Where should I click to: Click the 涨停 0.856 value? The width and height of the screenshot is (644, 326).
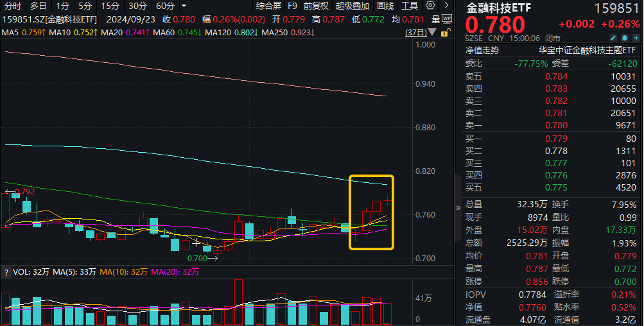(537, 282)
